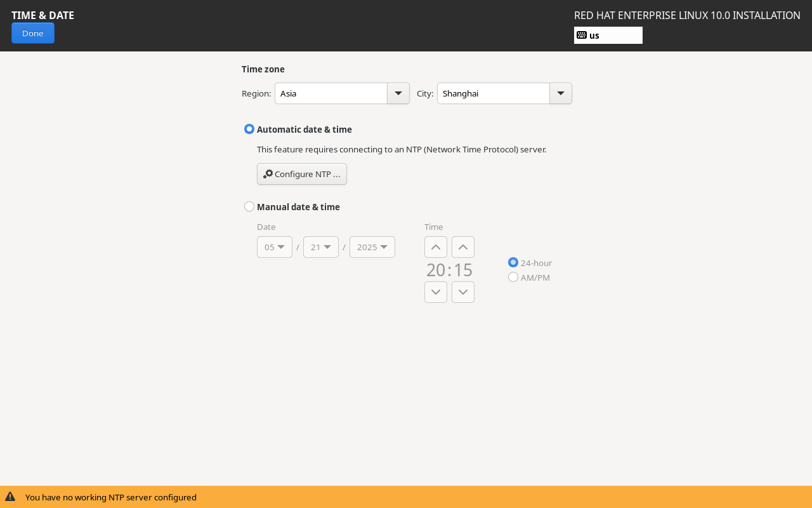Open Configure NTP settings

(302, 174)
